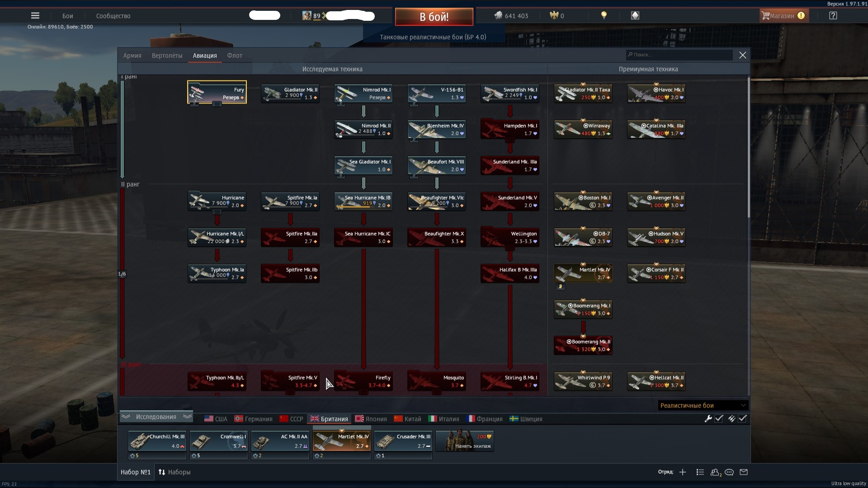The width and height of the screenshot is (868, 488).
Task: Select the Wirraway premium aircraft
Action: pos(583,129)
